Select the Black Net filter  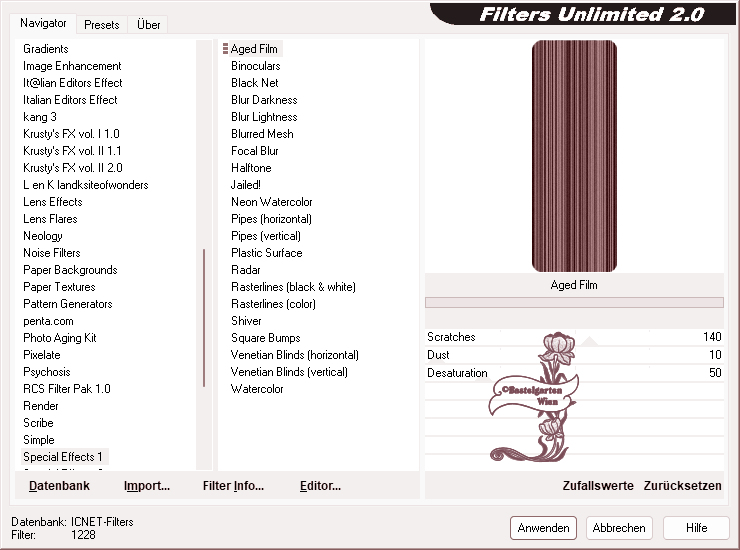point(255,83)
